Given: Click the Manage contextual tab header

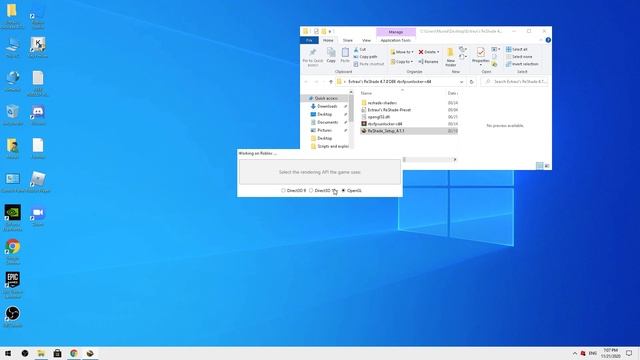Looking at the screenshot, I should tap(396, 32).
